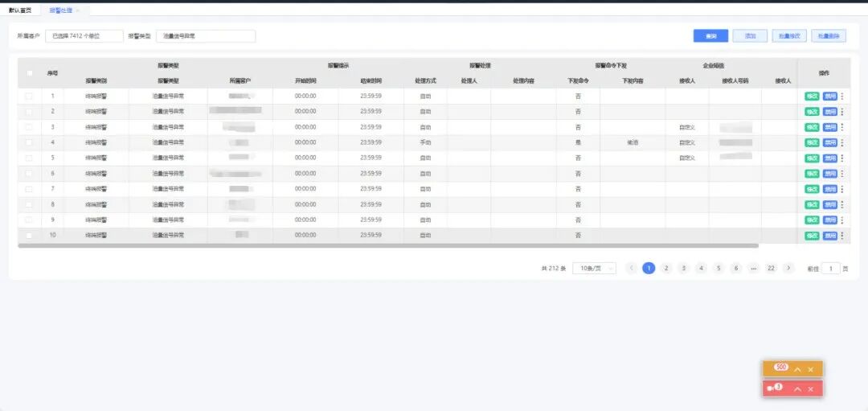Click the 操作 column header

point(824,73)
